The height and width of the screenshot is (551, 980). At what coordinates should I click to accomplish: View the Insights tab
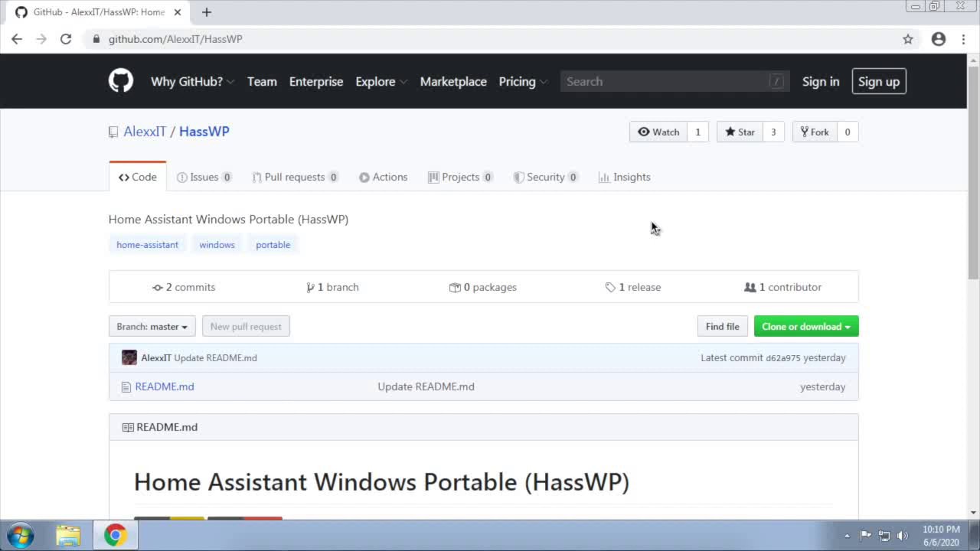click(x=624, y=177)
